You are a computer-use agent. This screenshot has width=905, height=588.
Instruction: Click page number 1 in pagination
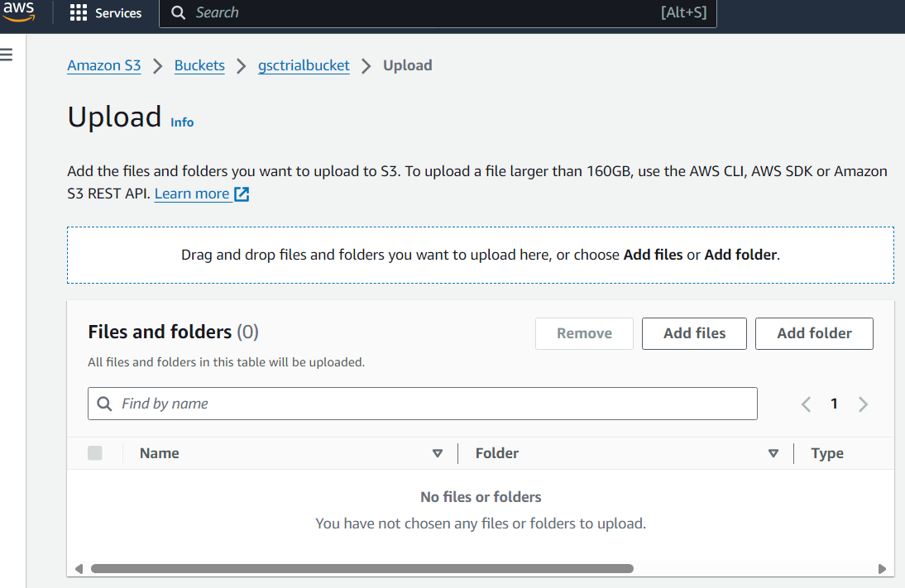pos(834,404)
